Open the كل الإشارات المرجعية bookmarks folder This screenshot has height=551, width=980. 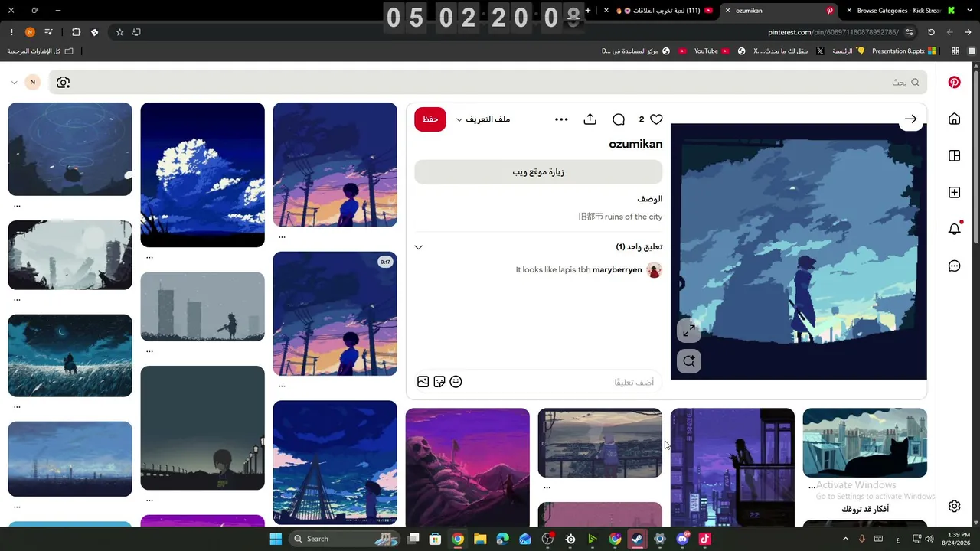click(41, 51)
